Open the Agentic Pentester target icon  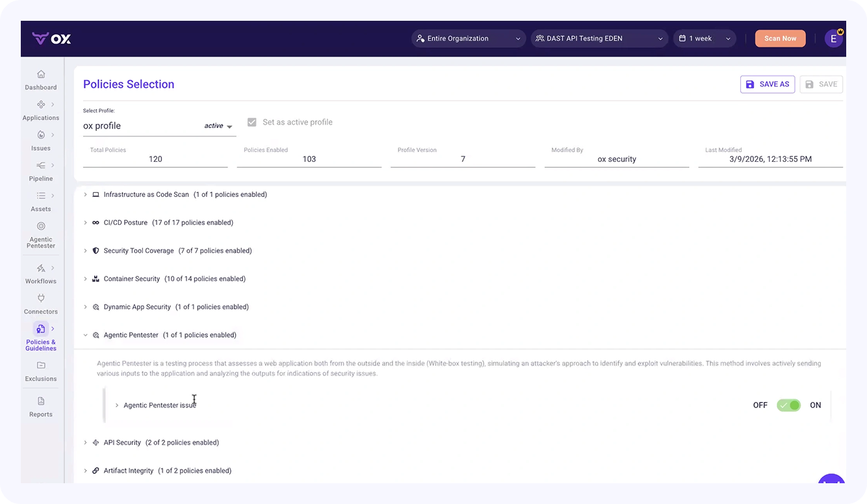pyautogui.click(x=41, y=226)
